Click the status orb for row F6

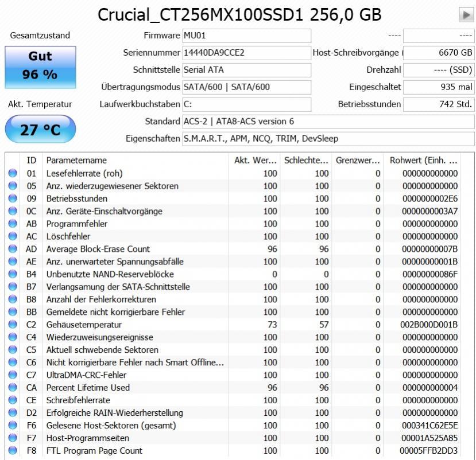[13, 425]
